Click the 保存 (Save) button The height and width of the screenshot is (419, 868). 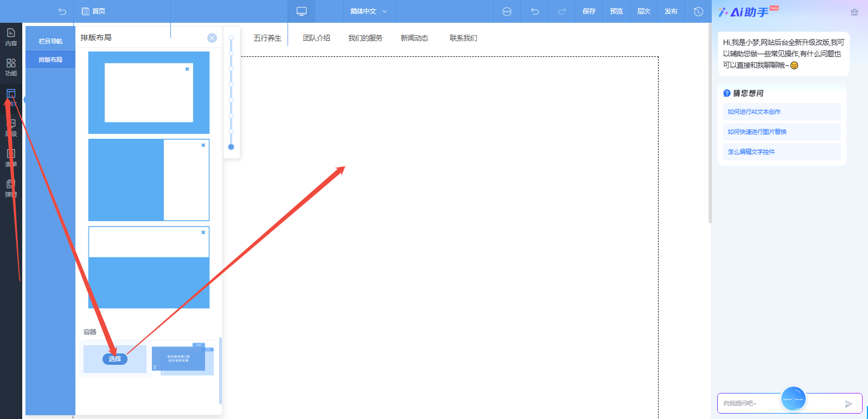coord(589,11)
